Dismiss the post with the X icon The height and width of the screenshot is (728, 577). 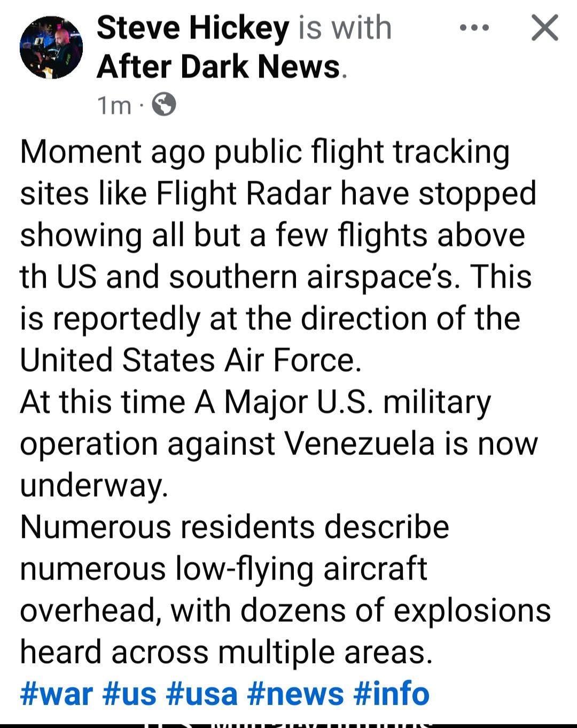coord(544,28)
